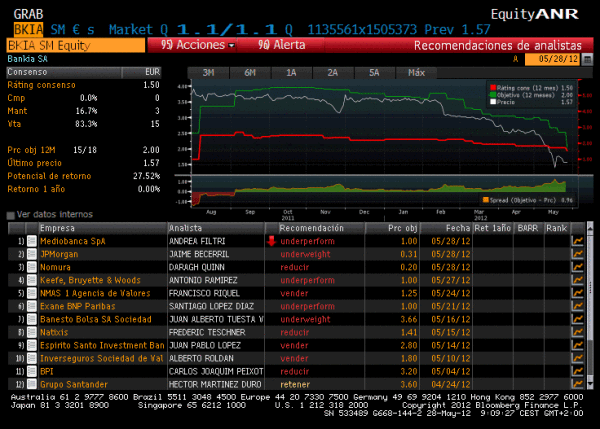
Task: Open the Mediobanca SpA company link
Action: pyautogui.click(x=73, y=241)
